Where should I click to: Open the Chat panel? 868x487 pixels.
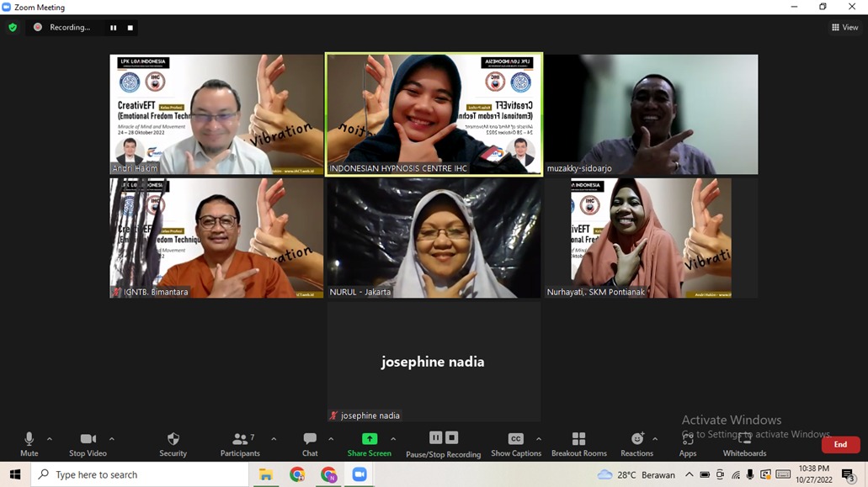click(x=310, y=443)
